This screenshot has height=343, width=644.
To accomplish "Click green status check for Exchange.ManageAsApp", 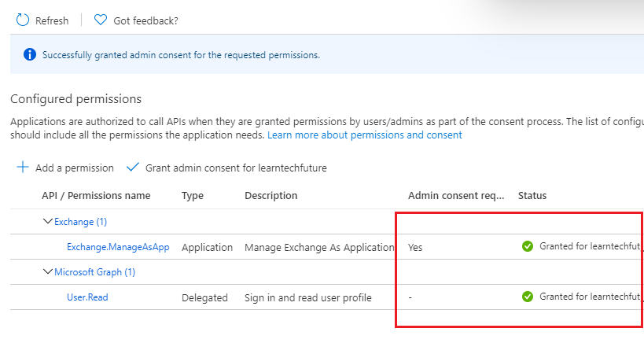I will click(x=528, y=246).
